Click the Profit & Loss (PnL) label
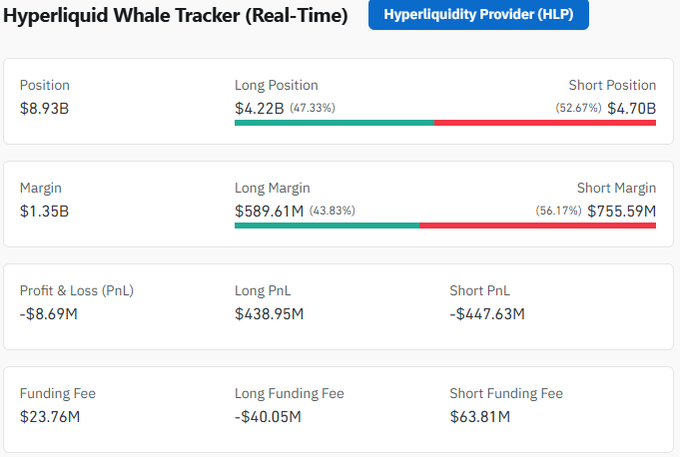Viewport: 680px width, 457px height. point(77,291)
